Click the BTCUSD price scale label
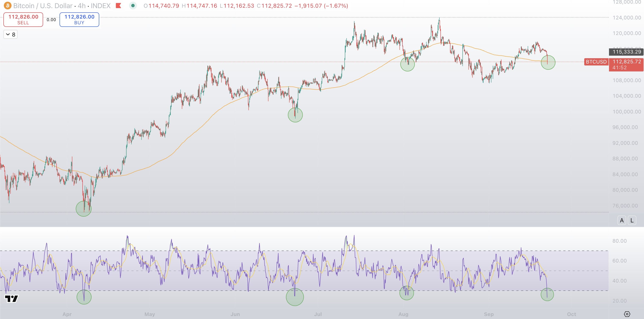The width and height of the screenshot is (644, 319). pyautogui.click(x=596, y=62)
